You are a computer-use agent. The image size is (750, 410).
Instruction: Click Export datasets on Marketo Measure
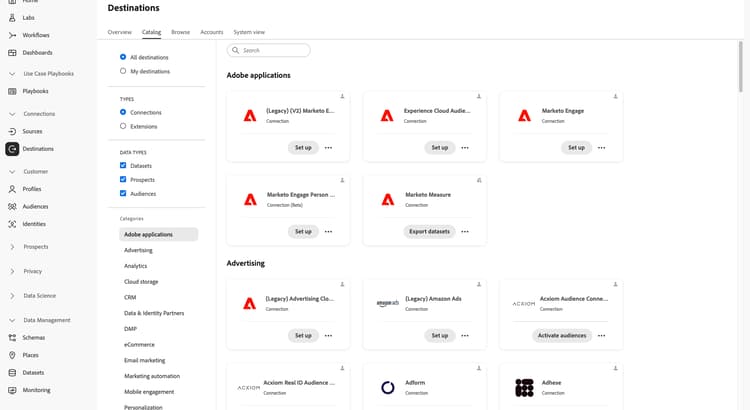(430, 232)
